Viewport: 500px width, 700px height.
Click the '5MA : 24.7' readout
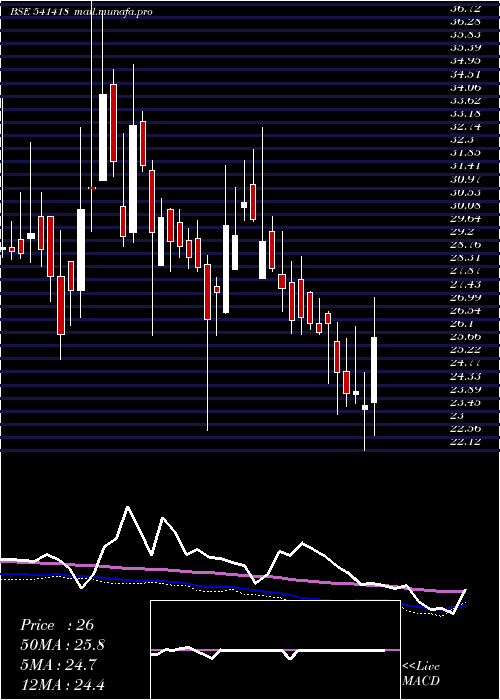point(58,665)
